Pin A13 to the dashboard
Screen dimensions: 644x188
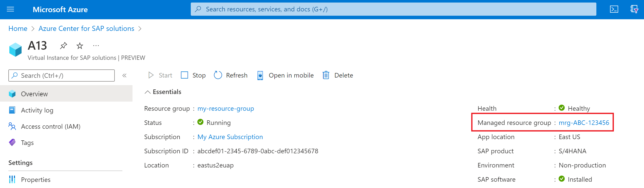click(x=63, y=46)
